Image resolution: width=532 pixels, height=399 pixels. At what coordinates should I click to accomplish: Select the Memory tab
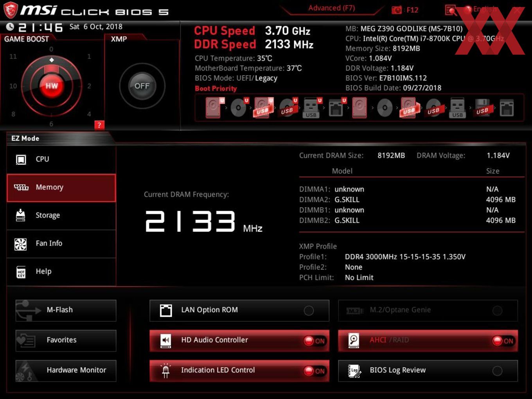coord(61,188)
